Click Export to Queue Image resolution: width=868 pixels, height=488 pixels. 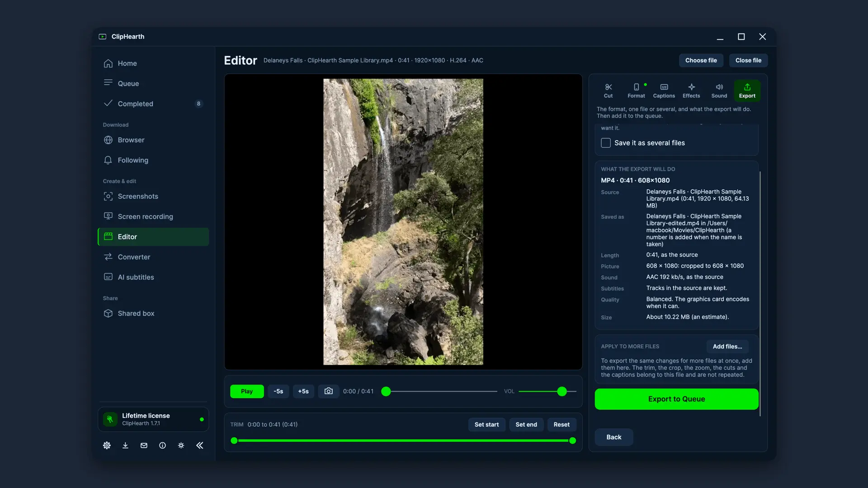point(676,399)
